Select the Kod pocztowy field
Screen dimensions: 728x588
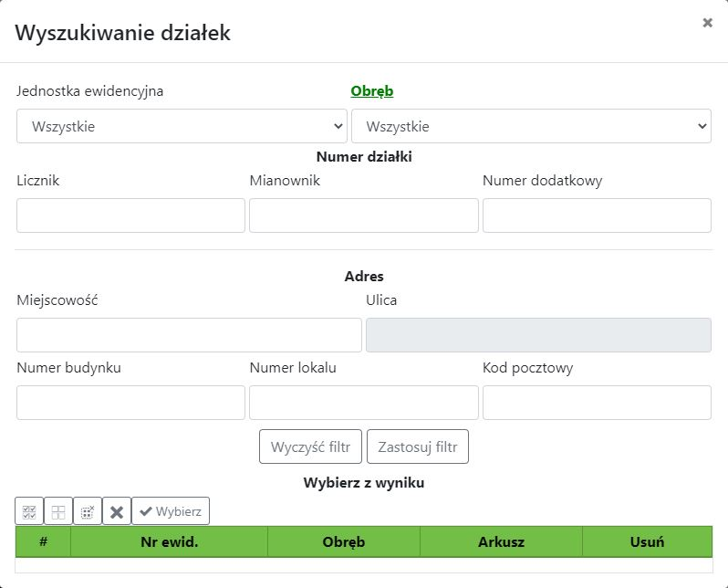[597, 403]
